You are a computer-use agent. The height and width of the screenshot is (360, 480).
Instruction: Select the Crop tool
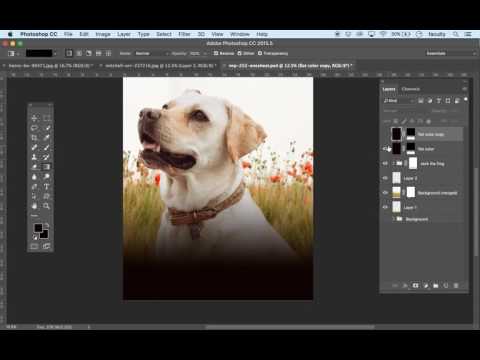[x=34, y=137]
